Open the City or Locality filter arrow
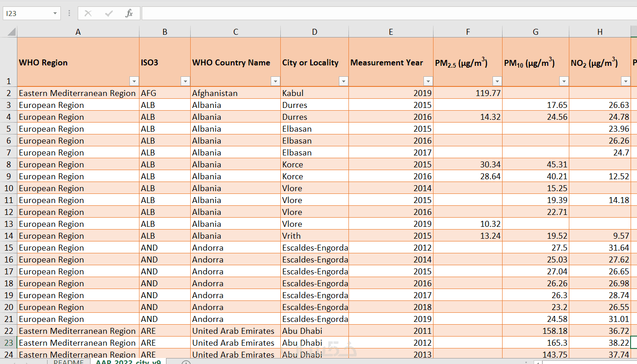 pyautogui.click(x=343, y=81)
